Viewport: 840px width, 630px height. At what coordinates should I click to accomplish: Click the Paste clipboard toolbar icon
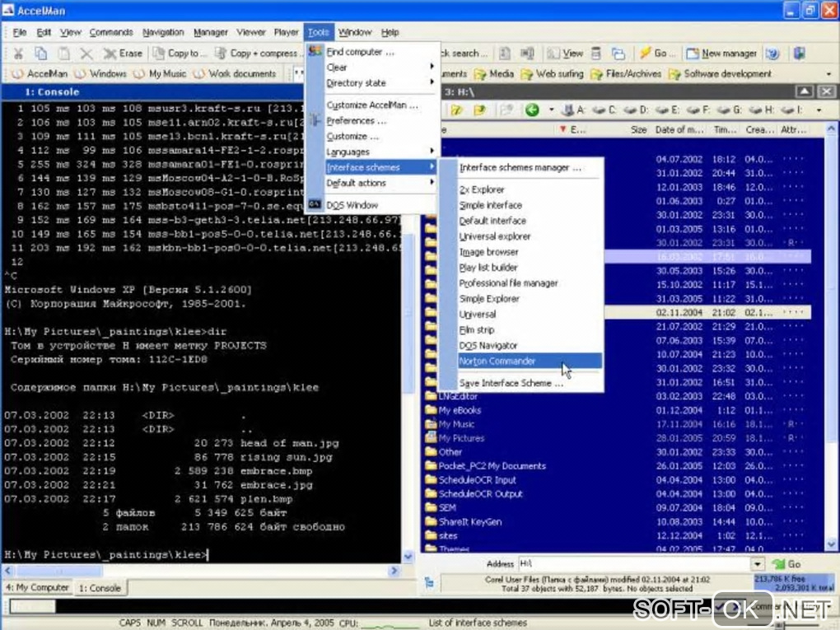tap(63, 53)
